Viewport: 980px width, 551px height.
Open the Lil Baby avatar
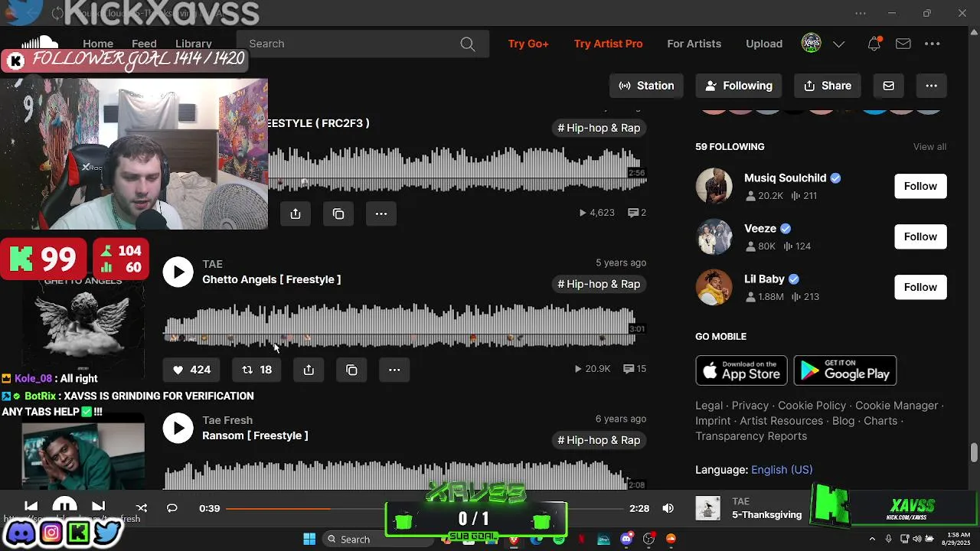(x=714, y=287)
